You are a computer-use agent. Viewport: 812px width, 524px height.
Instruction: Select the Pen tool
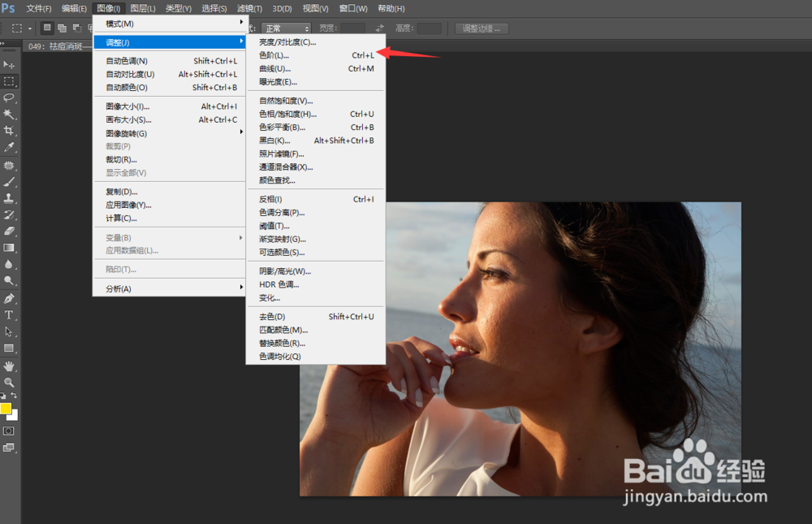9,298
